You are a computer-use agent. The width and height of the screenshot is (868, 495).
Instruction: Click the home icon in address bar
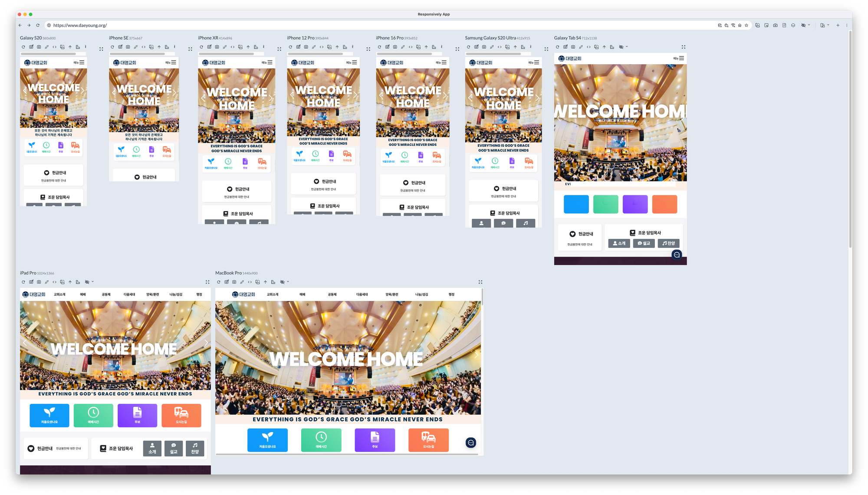click(x=740, y=25)
